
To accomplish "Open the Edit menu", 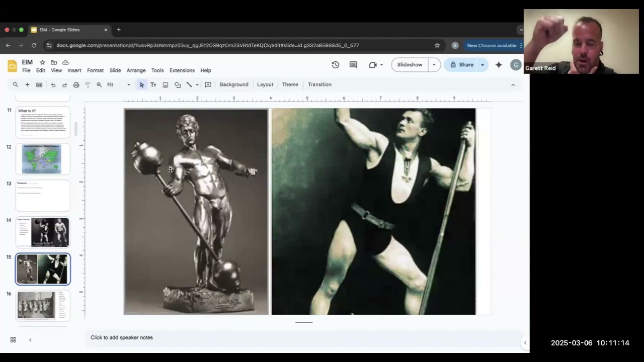I will pos(41,70).
